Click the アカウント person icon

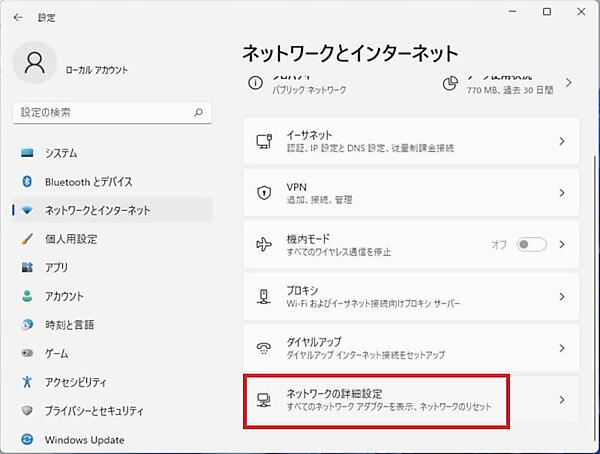point(27,296)
